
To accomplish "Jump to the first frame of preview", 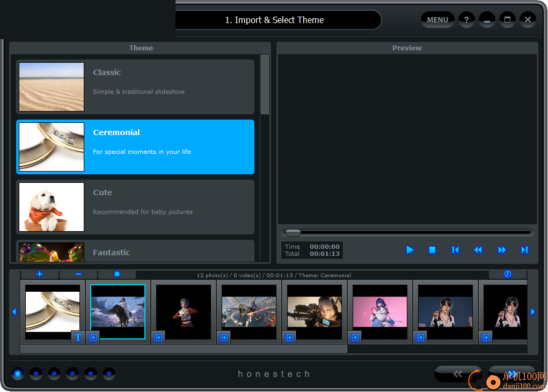I will tap(455, 250).
